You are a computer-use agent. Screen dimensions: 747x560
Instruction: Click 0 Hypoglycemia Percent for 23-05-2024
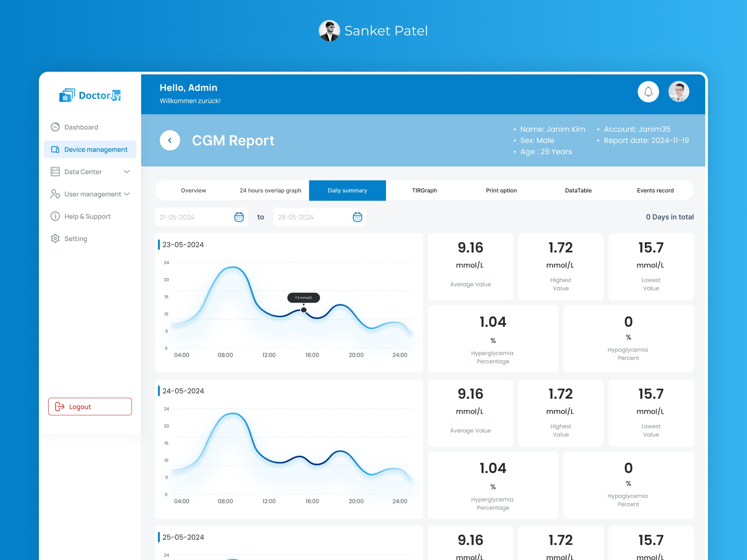(x=628, y=338)
